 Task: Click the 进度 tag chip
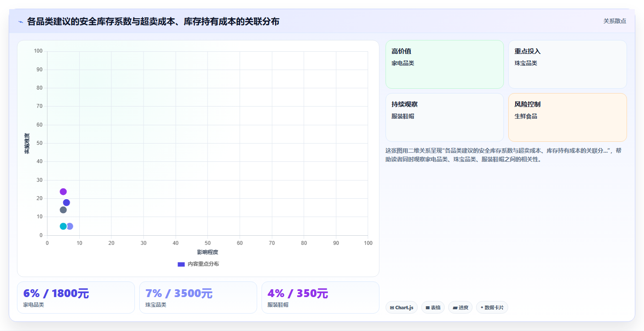pyautogui.click(x=460, y=308)
